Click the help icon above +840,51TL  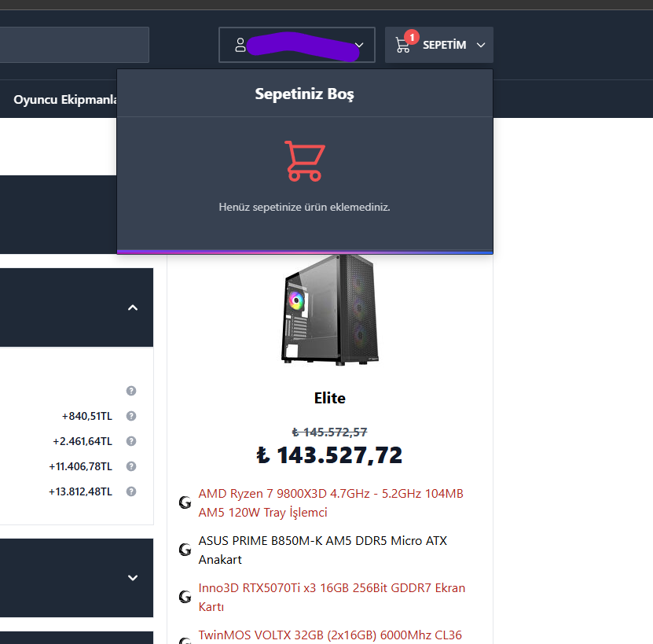[x=131, y=391]
